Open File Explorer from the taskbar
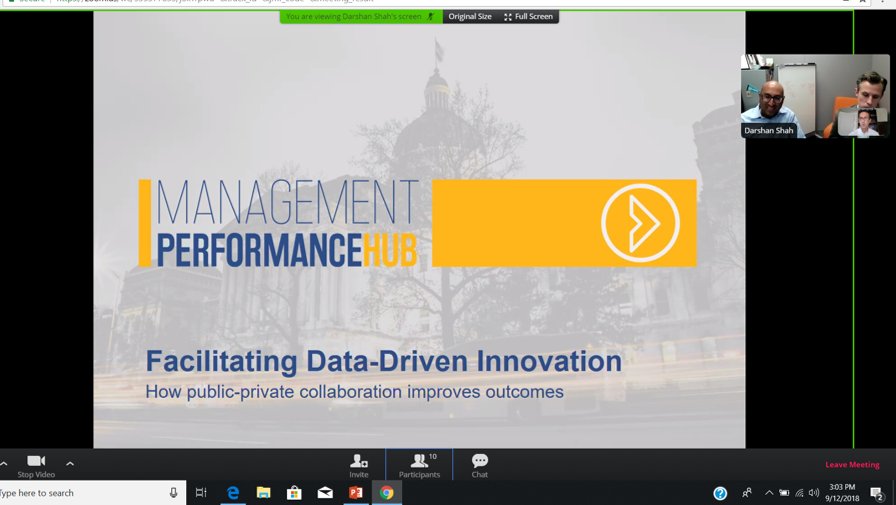Image resolution: width=896 pixels, height=505 pixels. click(x=263, y=492)
